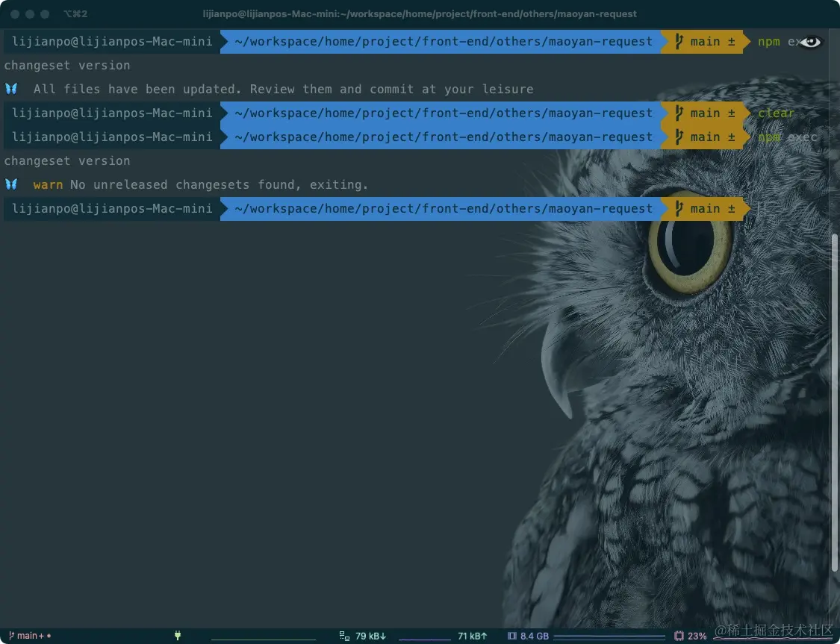Click the first 'changeset version' output line
The width and height of the screenshot is (840, 644).
67,66
